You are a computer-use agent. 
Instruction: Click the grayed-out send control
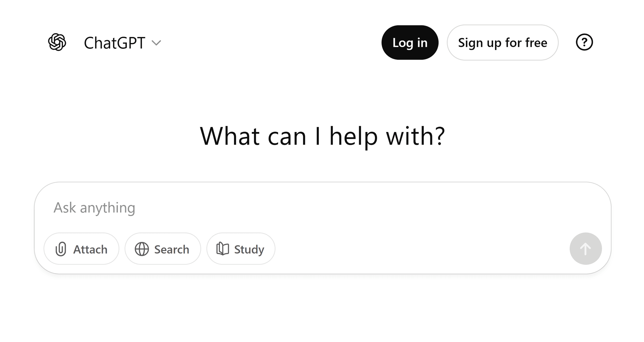click(x=585, y=249)
